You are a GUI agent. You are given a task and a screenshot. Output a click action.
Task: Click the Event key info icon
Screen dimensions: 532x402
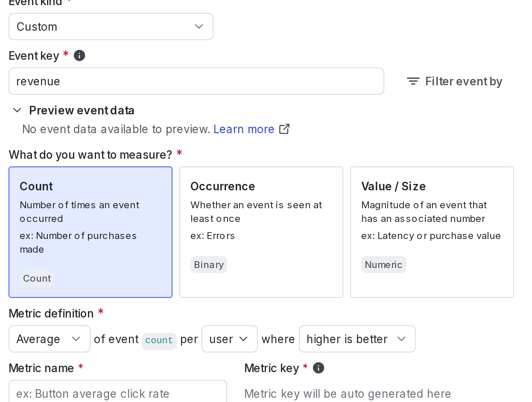[x=79, y=55]
